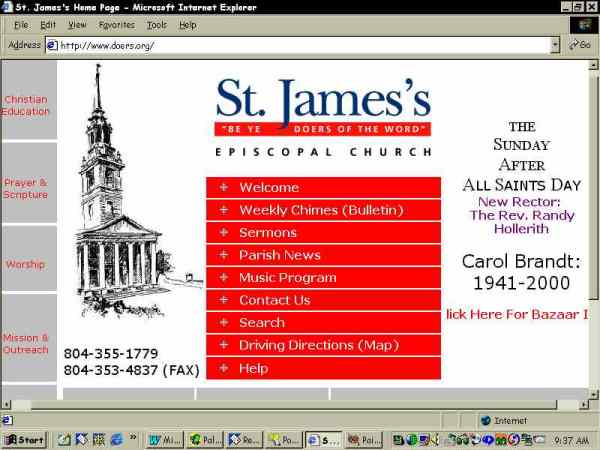Open the Mission & Outreach sidebar link
Image resolution: width=600 pixels, height=450 pixels.
[26, 344]
